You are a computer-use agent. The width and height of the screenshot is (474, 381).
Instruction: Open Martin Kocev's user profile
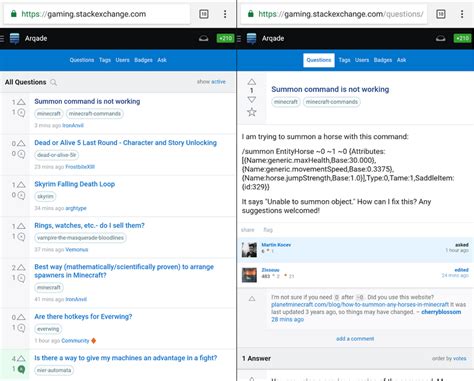pyautogui.click(x=276, y=245)
